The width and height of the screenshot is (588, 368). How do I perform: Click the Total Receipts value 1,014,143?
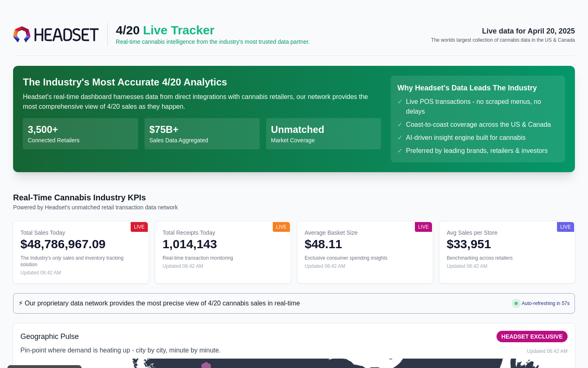click(x=190, y=244)
